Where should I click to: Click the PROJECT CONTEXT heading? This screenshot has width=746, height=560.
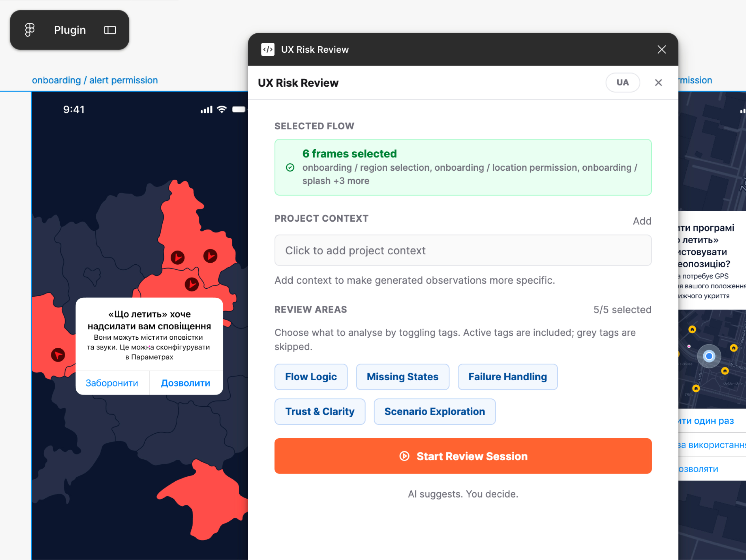click(321, 219)
